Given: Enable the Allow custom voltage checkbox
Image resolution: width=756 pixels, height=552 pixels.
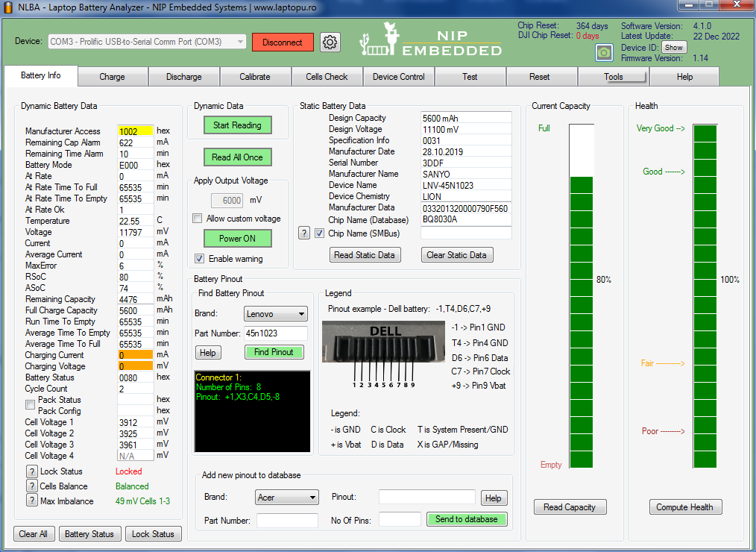Looking at the screenshot, I should tap(198, 219).
